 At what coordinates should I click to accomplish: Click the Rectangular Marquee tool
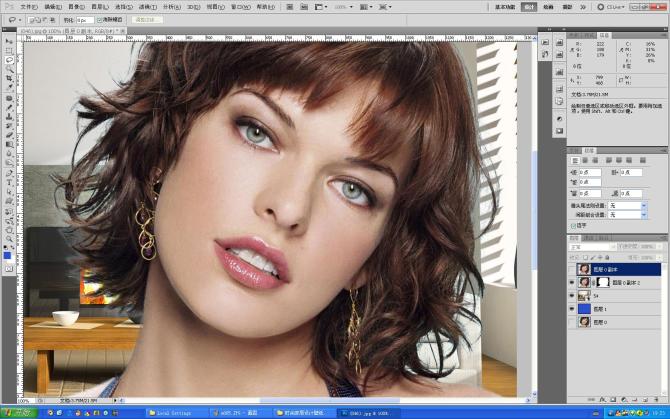[9, 50]
